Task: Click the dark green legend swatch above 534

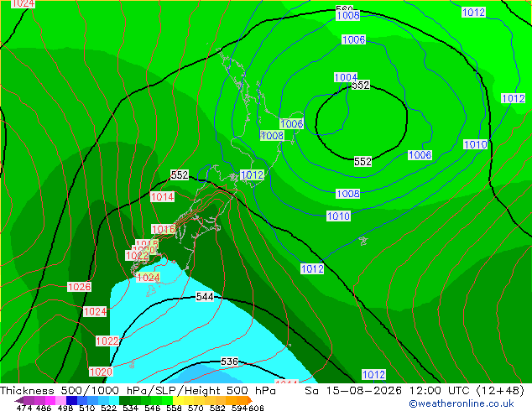Action: pos(124,400)
